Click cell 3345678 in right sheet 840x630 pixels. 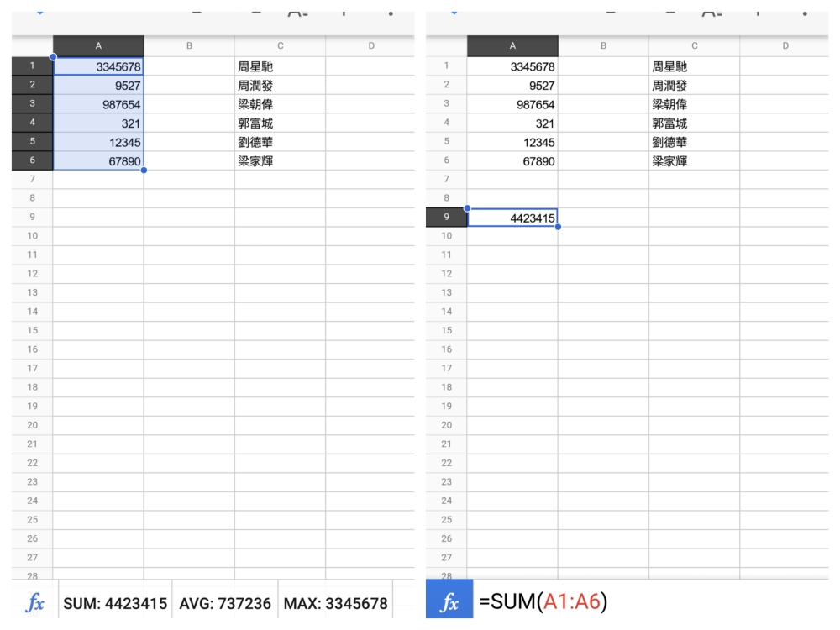512,66
